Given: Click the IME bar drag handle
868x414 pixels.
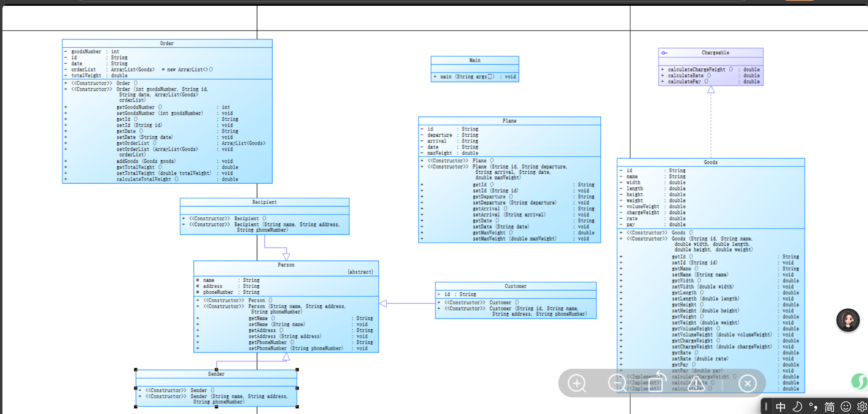Looking at the screenshot, I should [766, 407].
